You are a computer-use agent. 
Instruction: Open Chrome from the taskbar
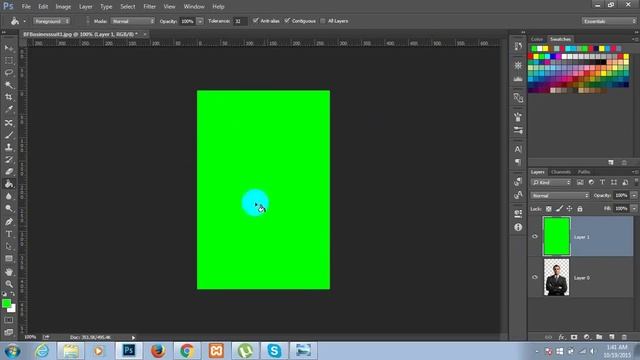tap(187, 351)
